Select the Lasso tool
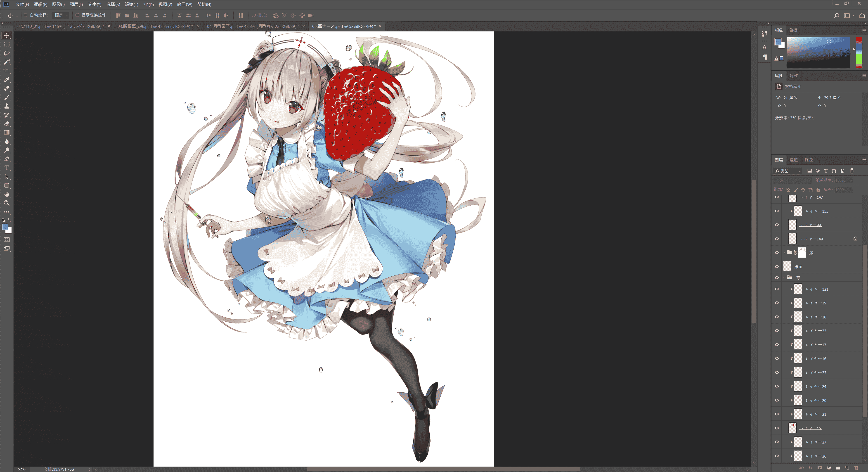Image resolution: width=868 pixels, height=472 pixels. click(7, 53)
